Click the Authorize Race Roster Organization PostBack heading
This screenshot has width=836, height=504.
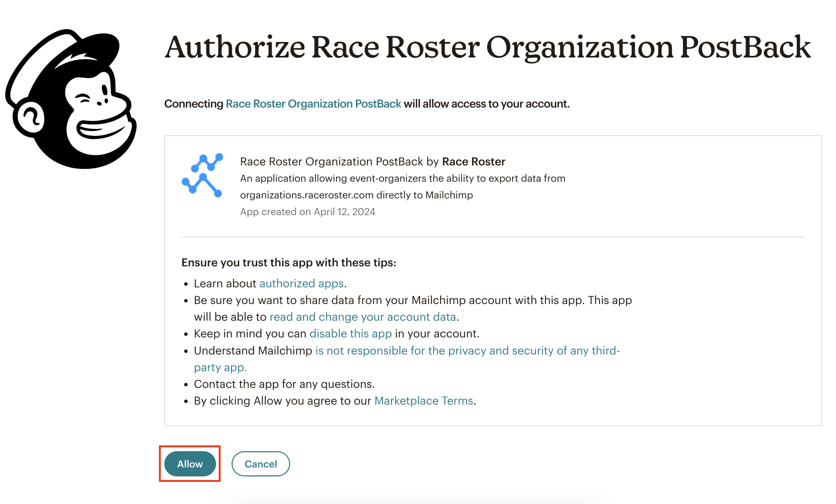pos(488,47)
